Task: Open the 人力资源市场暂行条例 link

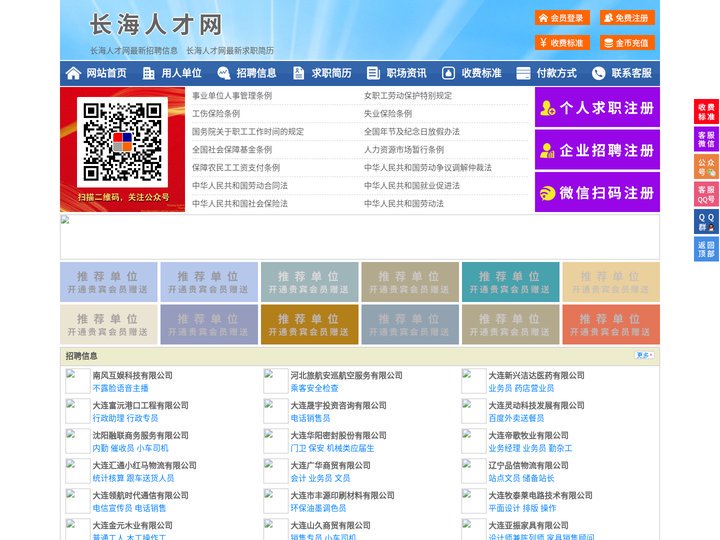Action: coord(404,150)
